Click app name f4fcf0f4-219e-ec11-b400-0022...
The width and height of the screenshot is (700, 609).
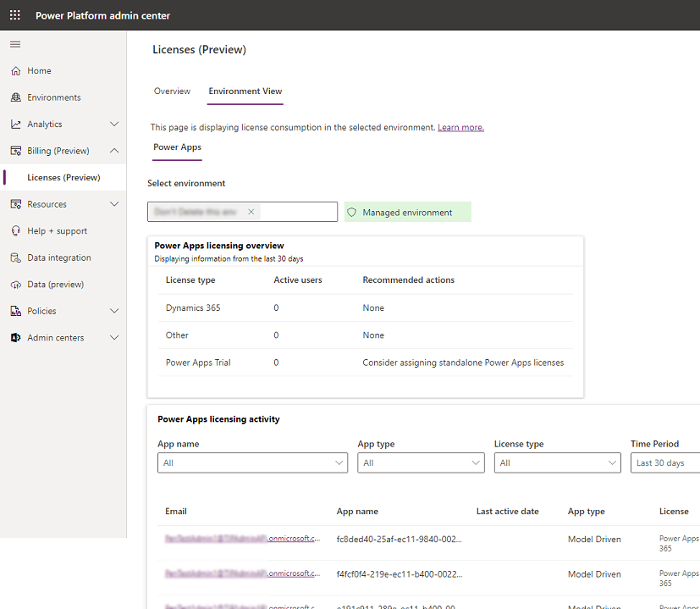pos(400,573)
